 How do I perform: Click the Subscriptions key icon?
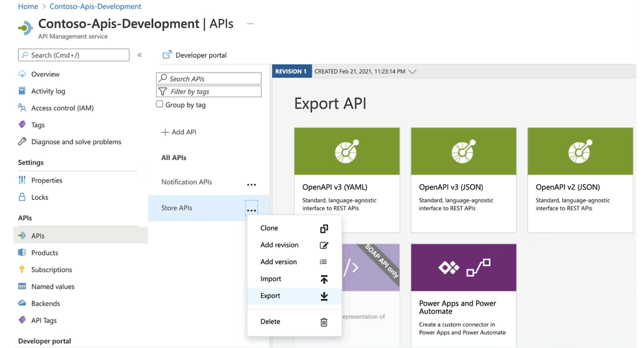pyautogui.click(x=22, y=269)
